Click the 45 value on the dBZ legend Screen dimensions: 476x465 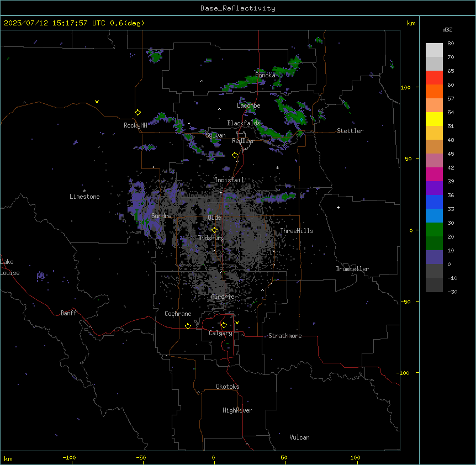tap(451, 154)
